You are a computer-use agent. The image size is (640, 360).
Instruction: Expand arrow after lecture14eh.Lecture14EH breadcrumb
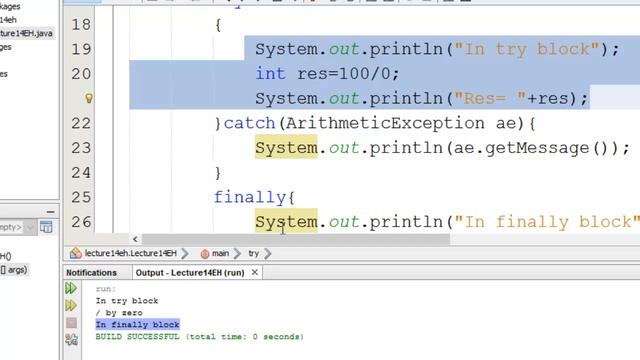click(185, 253)
